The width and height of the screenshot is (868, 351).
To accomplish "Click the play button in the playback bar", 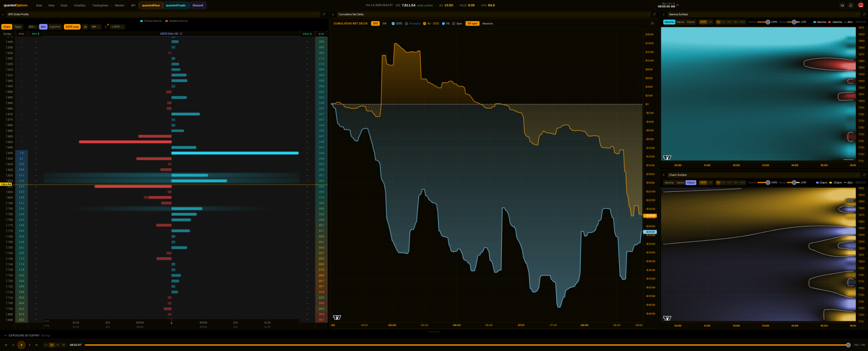I will point(21,345).
